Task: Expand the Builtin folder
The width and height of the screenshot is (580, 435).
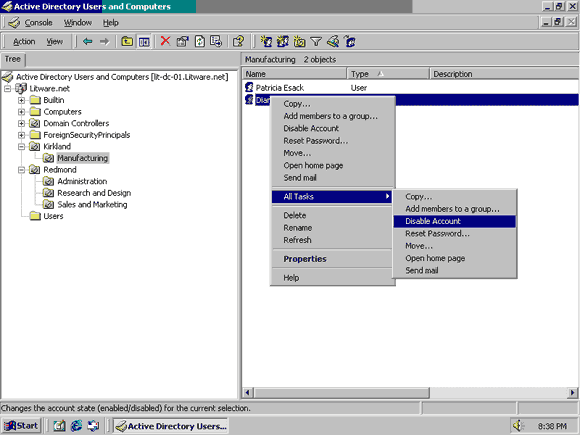Action: 21,100
